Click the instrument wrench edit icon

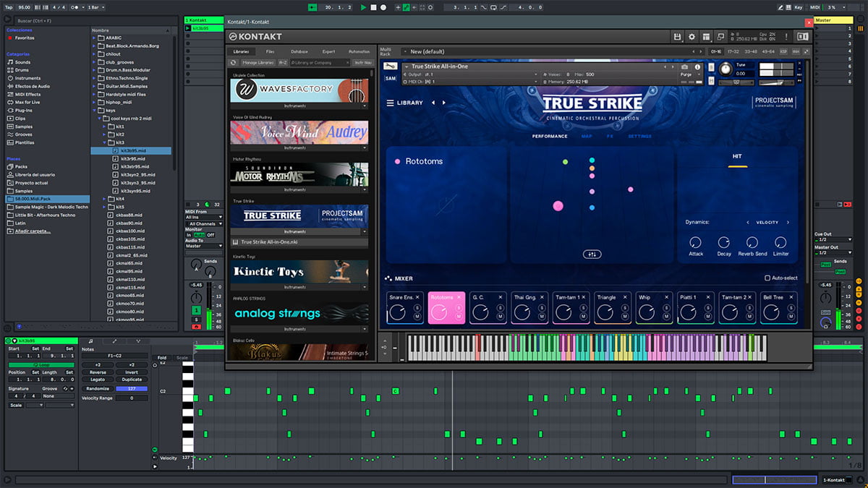(x=390, y=66)
